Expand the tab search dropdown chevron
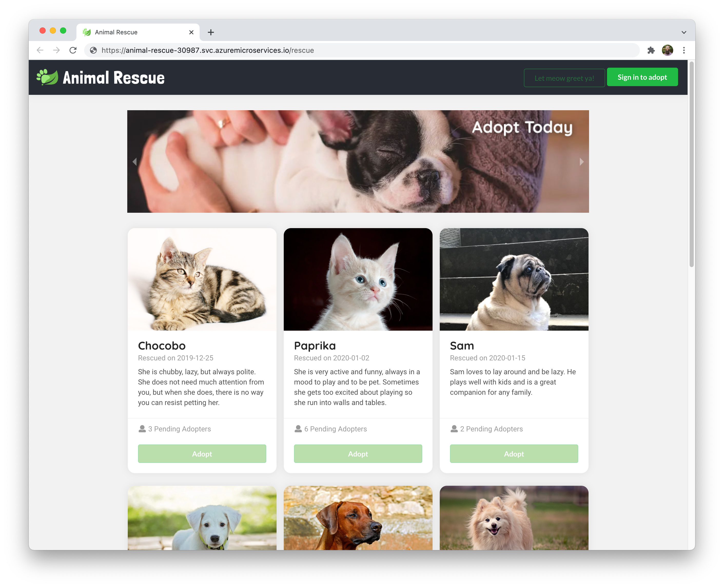The width and height of the screenshot is (724, 588). (684, 33)
